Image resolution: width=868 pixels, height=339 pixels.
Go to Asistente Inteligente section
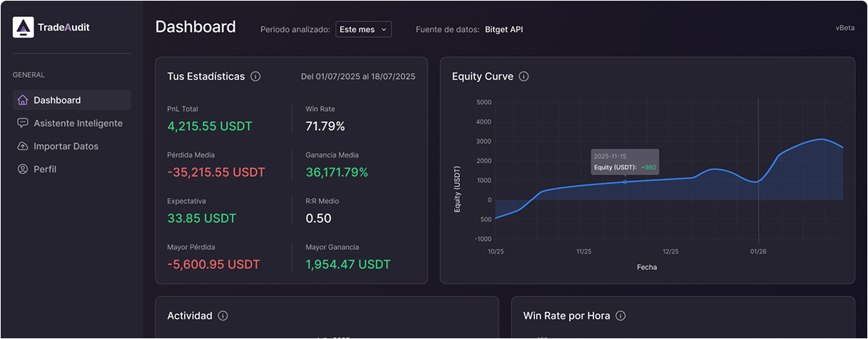pos(78,123)
